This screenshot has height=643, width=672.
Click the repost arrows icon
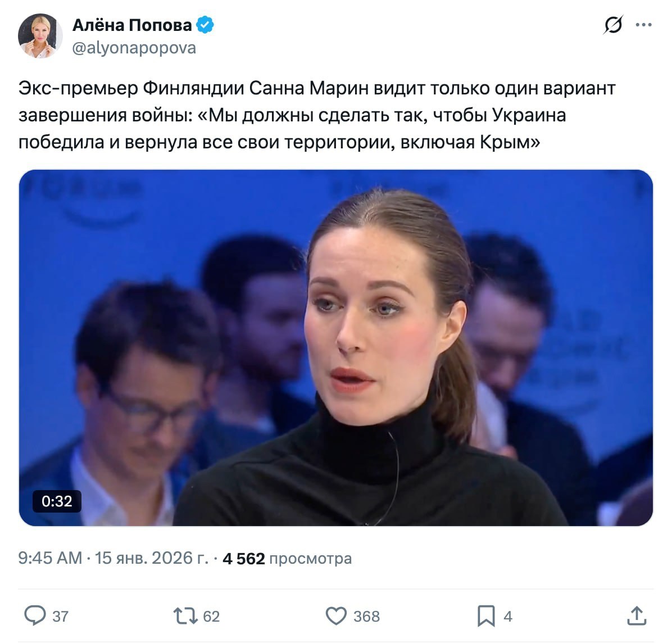[x=185, y=615]
